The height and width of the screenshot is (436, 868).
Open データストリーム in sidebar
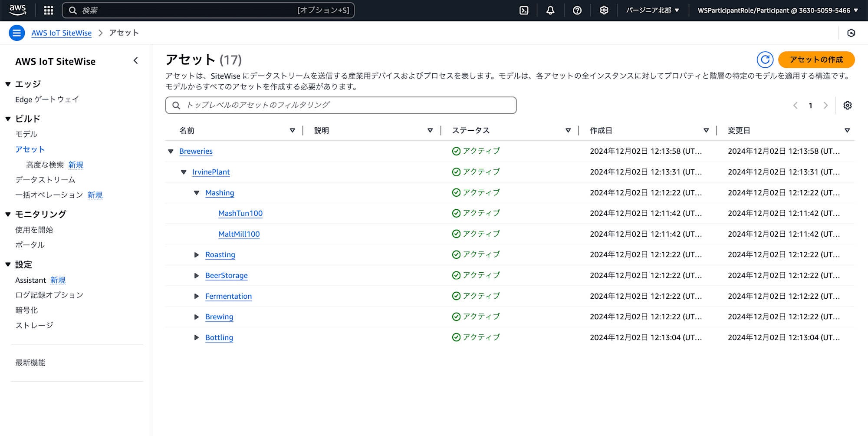(x=45, y=180)
